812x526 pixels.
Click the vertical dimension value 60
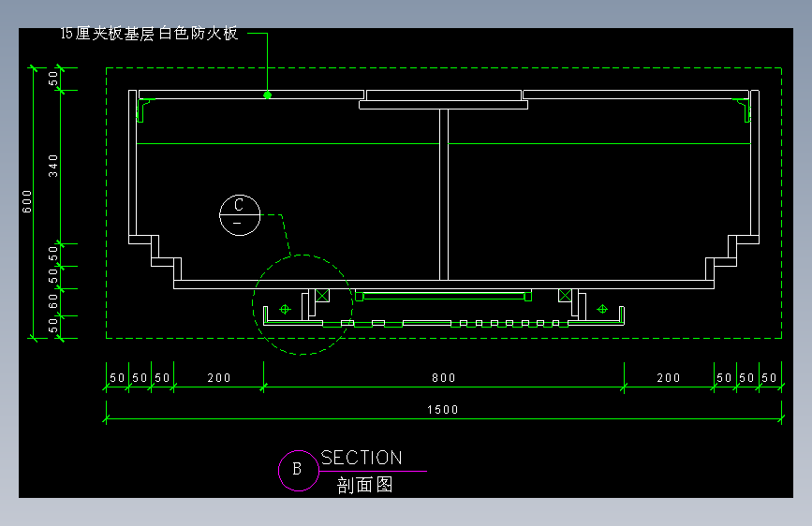click(53, 301)
